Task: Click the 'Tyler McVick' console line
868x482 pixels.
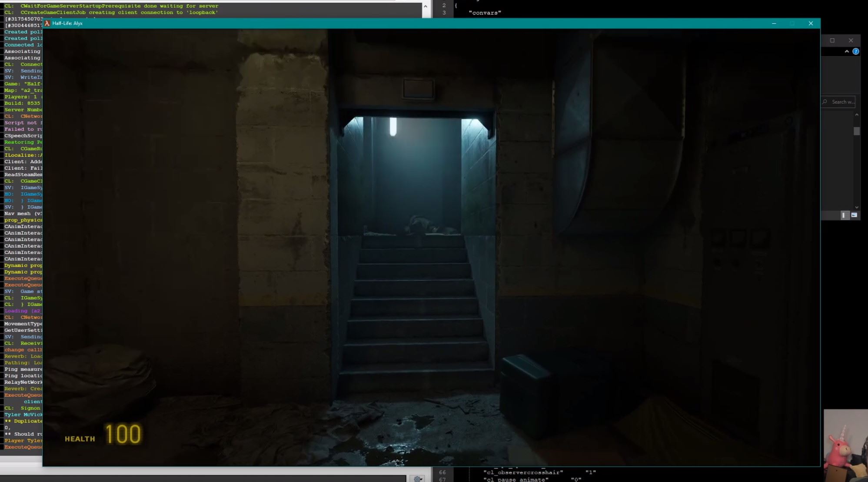Action: 23,415
